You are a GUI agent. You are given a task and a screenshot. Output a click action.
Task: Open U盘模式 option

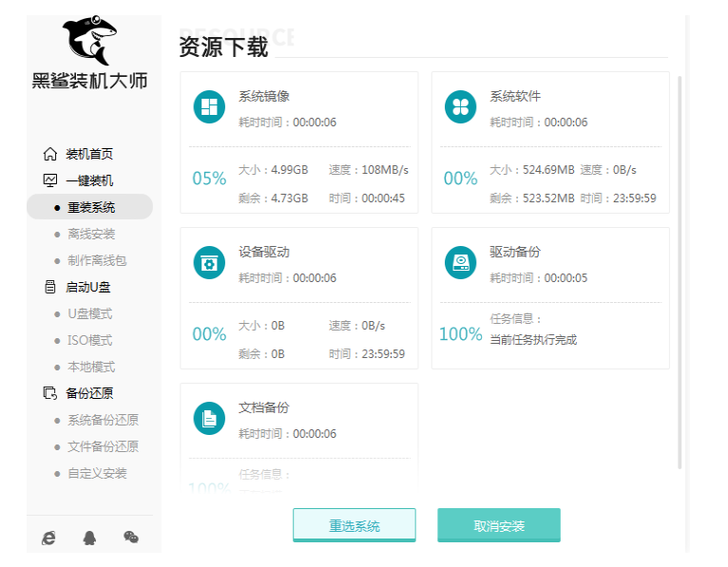(x=89, y=313)
